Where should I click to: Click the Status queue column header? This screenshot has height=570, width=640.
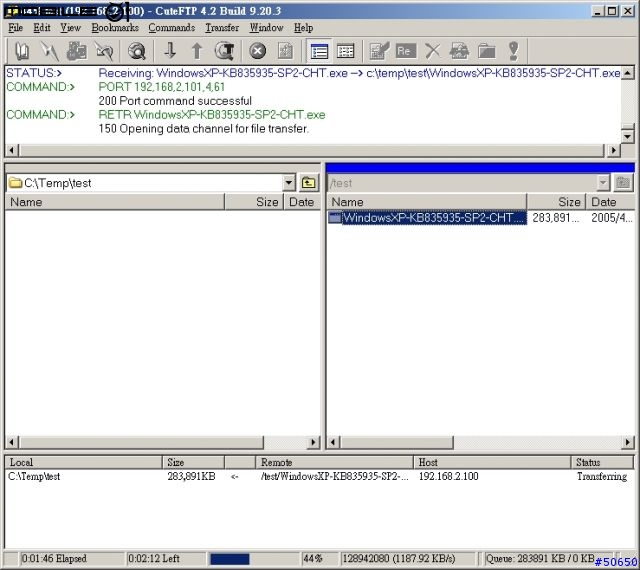(602, 462)
